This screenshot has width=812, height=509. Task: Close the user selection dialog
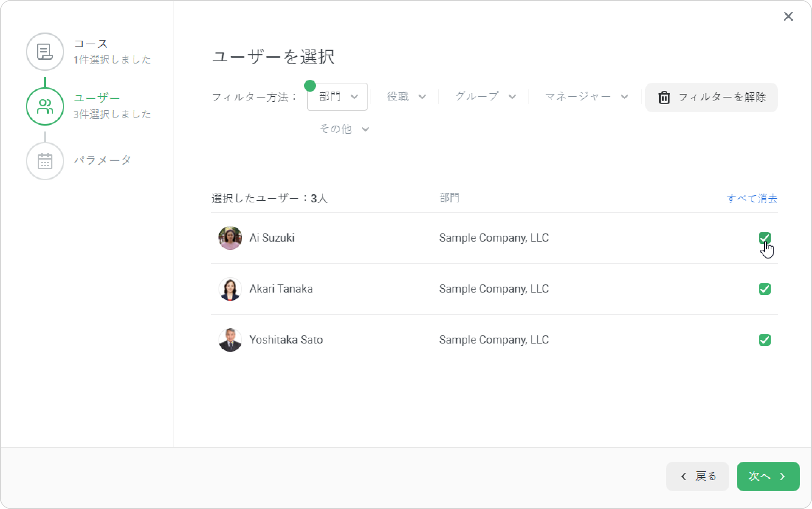pos(788,16)
